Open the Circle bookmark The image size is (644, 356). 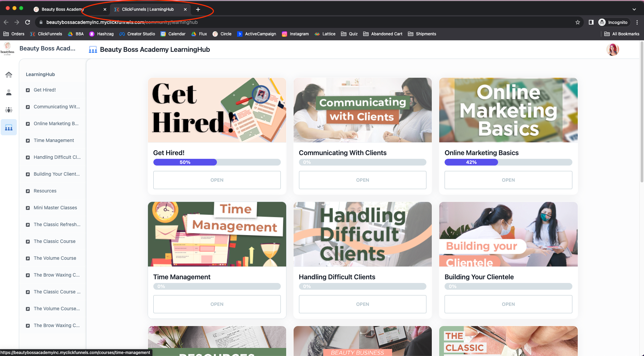coord(222,34)
